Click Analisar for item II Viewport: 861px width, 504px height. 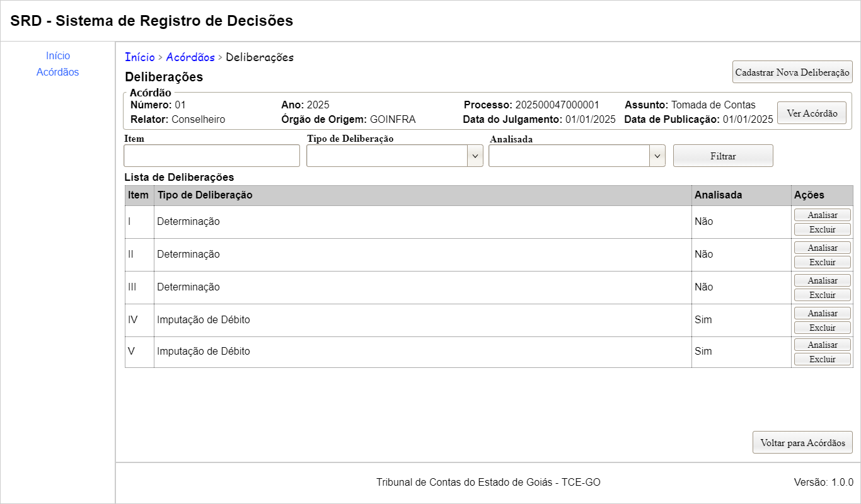point(823,248)
